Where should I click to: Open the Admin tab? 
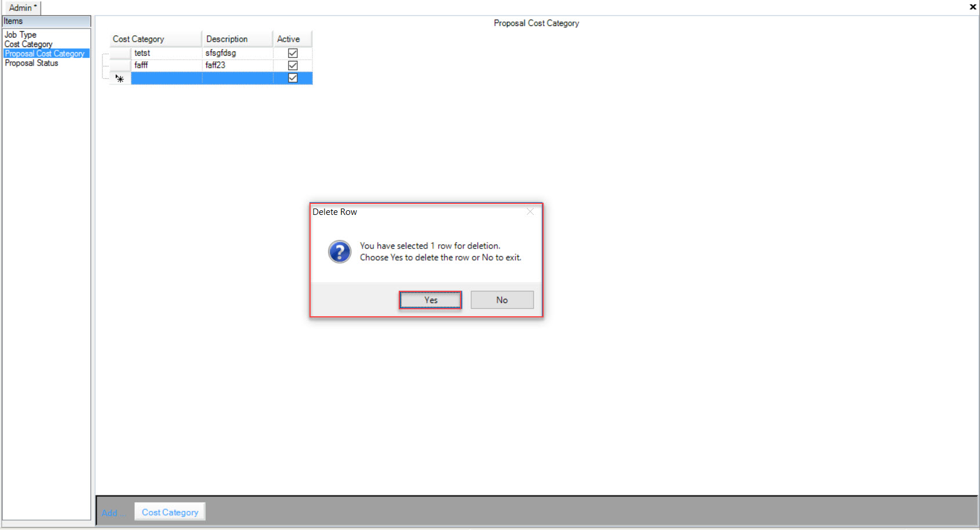click(22, 8)
